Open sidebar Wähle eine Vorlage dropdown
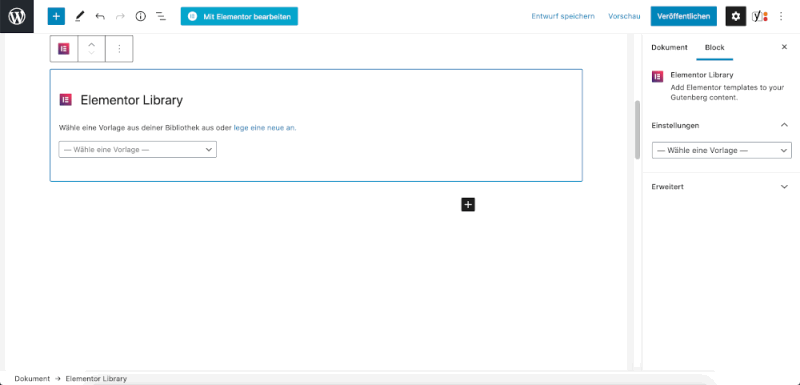 [x=722, y=150]
